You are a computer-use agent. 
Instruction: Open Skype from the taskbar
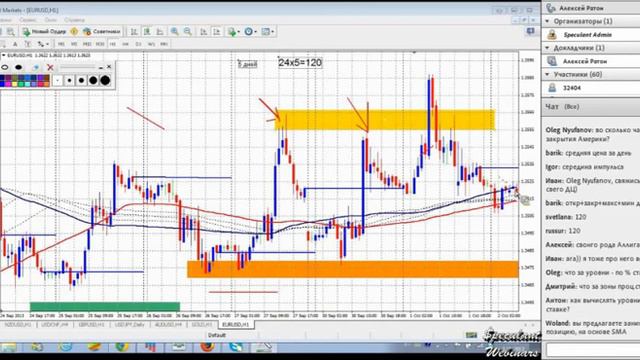[236, 347]
